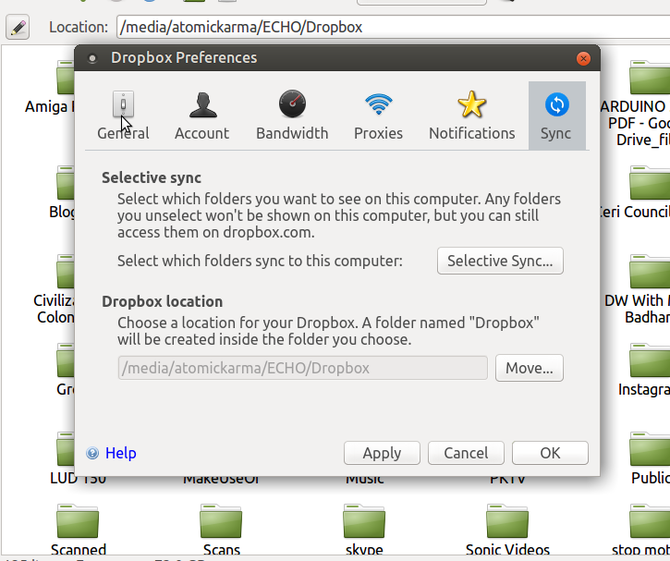Open the skype folder in file manager
Viewport: 670px width, 561px height.
364,530
